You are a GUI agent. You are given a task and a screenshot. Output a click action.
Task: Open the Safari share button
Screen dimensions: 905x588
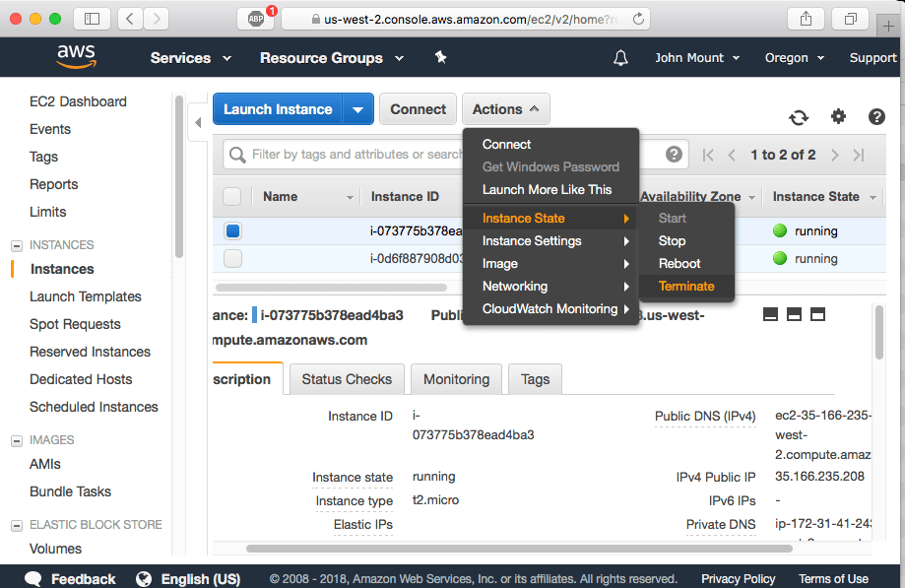[807, 19]
